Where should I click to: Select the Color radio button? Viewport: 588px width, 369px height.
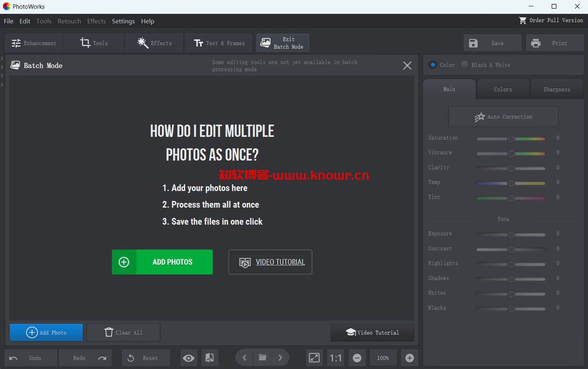click(x=433, y=65)
